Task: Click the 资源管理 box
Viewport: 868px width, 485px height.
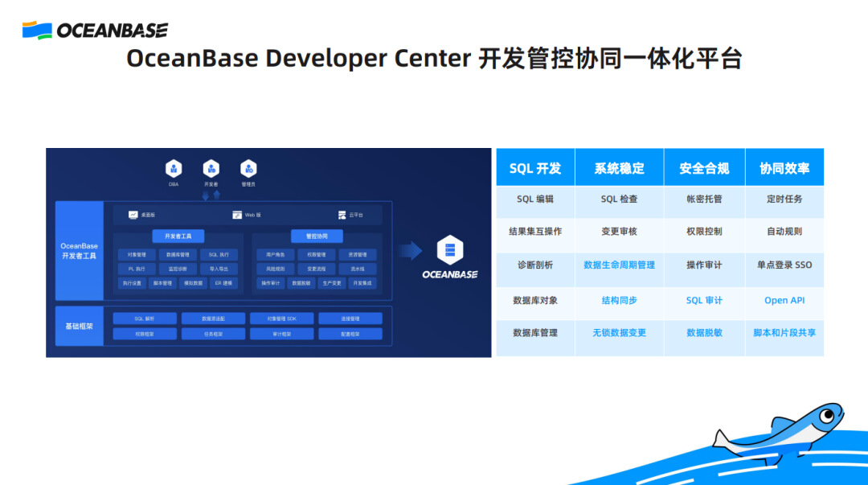Action: point(358,255)
